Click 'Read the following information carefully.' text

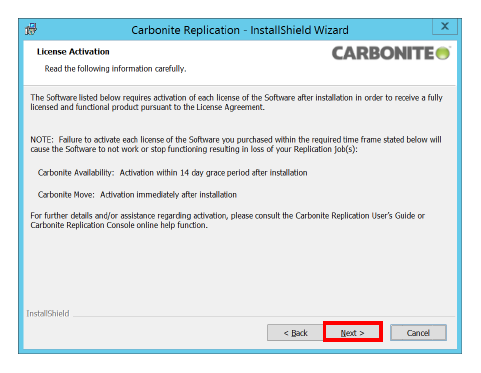(x=115, y=69)
